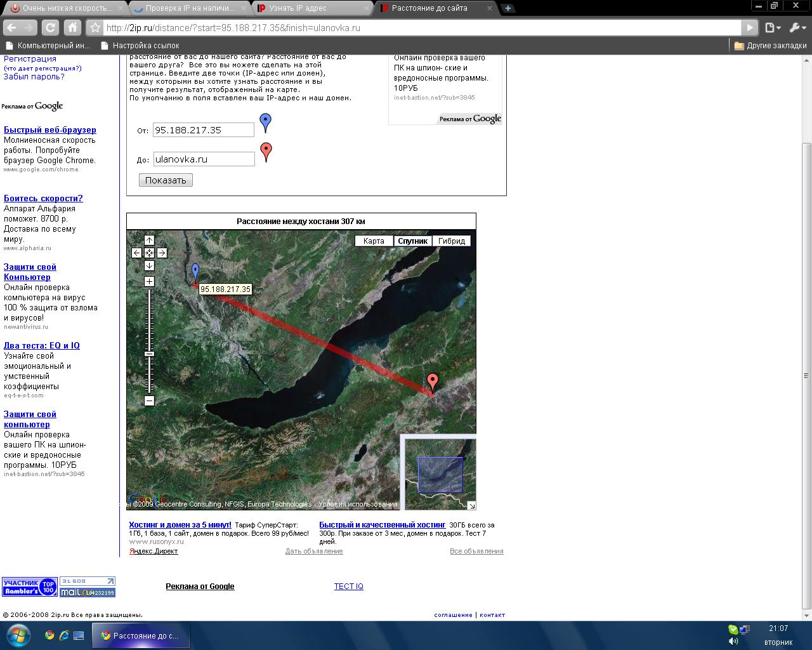Click the Показать button
The image size is (812, 650).
166,180
